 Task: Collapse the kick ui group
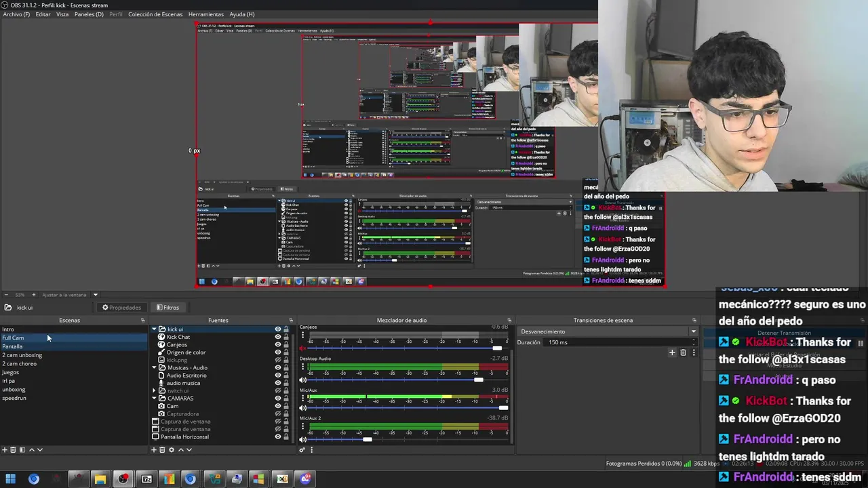(x=154, y=329)
